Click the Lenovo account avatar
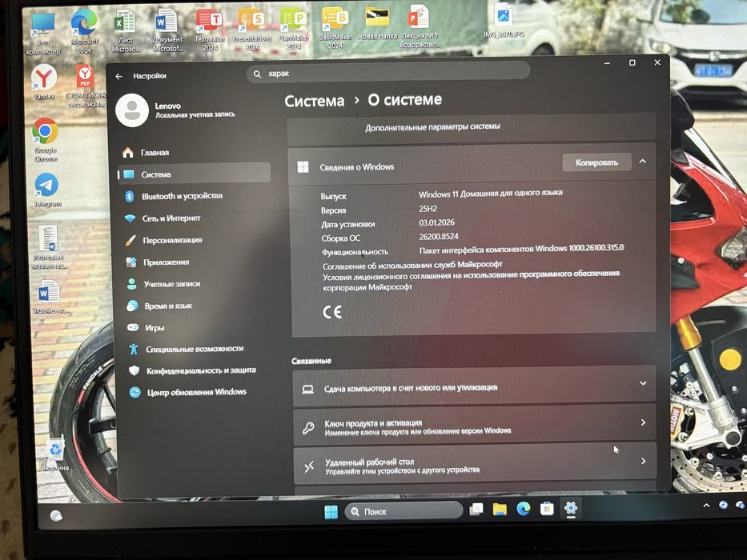Image resolution: width=747 pixels, height=560 pixels. (x=132, y=110)
